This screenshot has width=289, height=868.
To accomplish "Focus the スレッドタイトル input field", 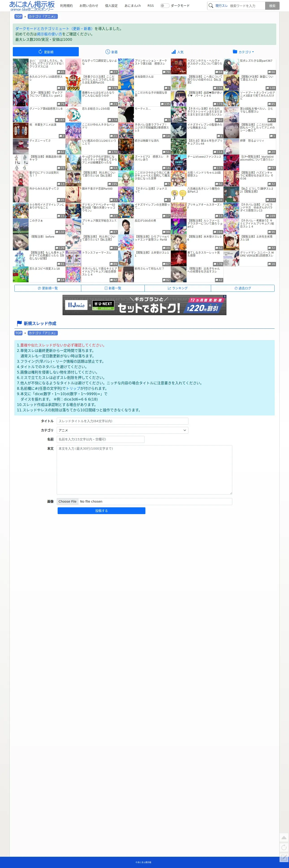I will (x=122, y=421).
